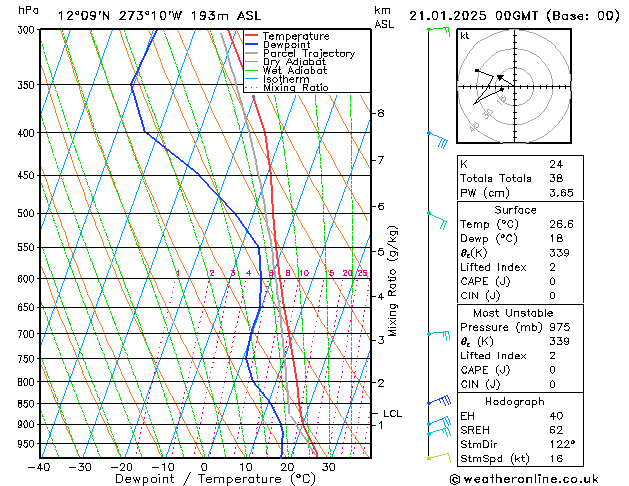629x486 pixels.
Task: Click the green surface wind barb
Action: tap(439, 458)
